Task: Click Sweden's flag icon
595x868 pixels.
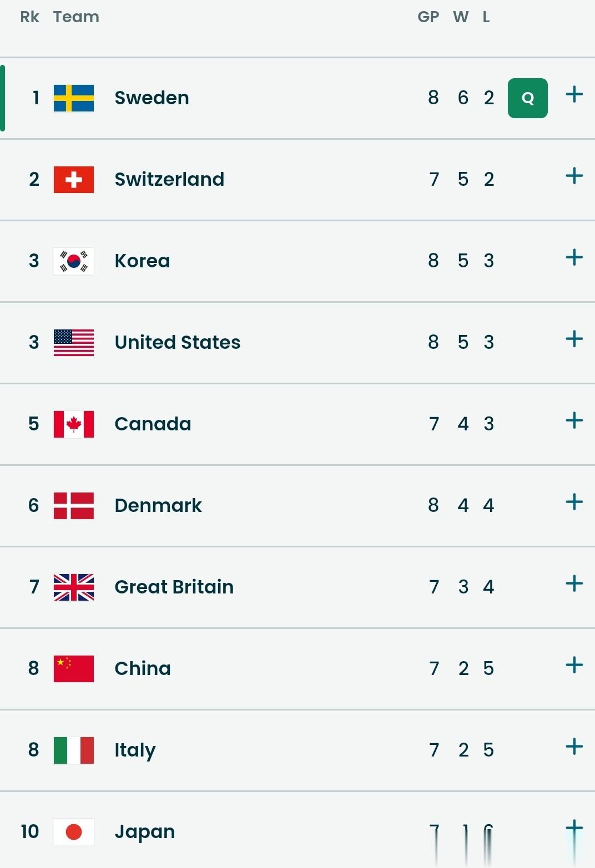Action: (x=74, y=98)
